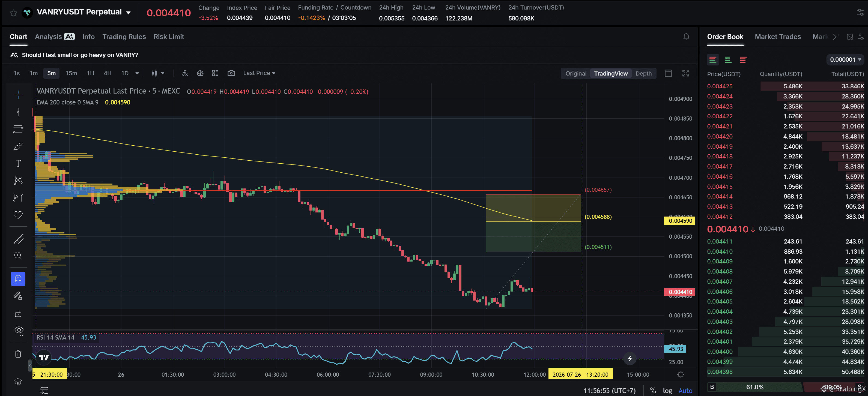Image resolution: width=868 pixels, height=396 pixels.
Task: Open page settings sliders icon at top right
Action: (x=860, y=13)
